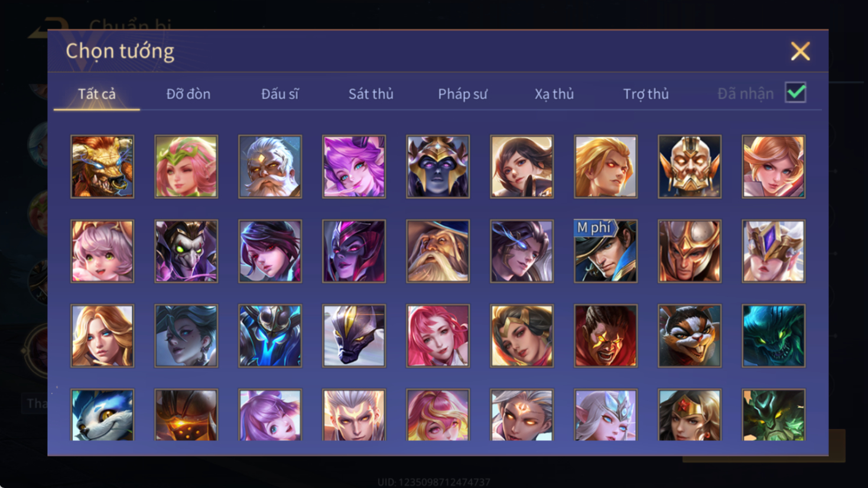Open the Đấu sĩ tab

tap(280, 94)
